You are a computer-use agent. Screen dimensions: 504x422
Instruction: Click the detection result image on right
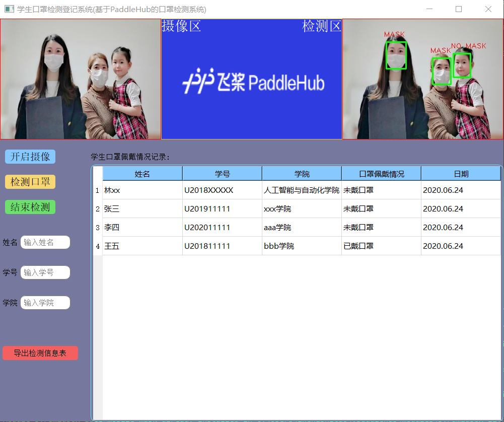(x=423, y=79)
